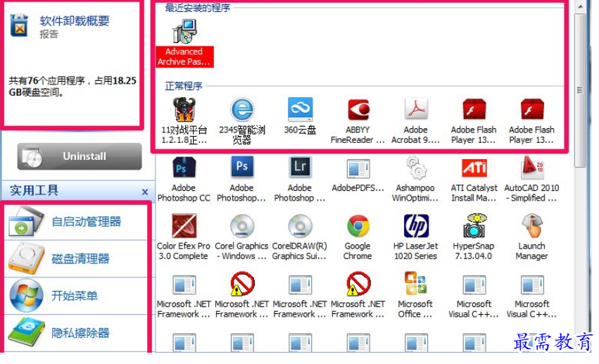Select Advanced Archive Password recently installed program
This screenshot has width=599, height=364.
click(184, 43)
